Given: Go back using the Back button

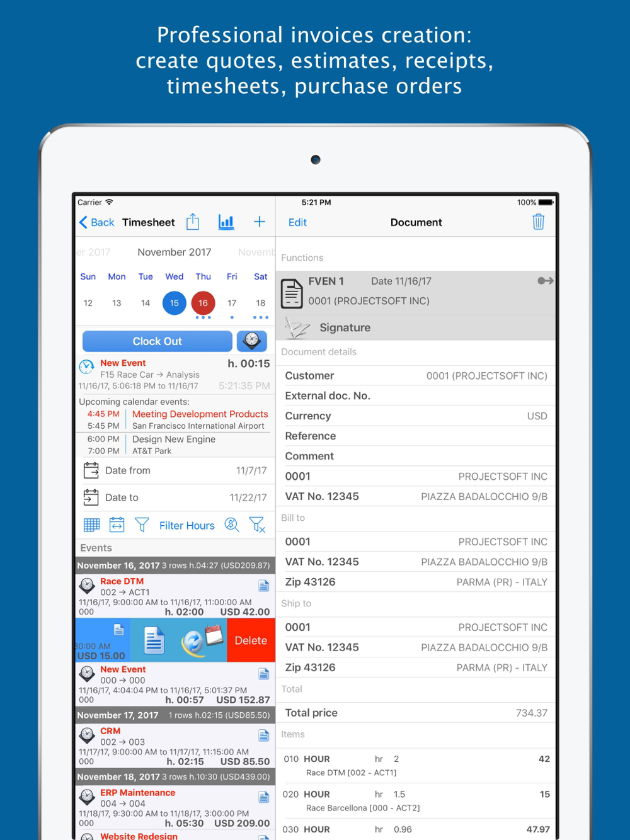Looking at the screenshot, I should pyautogui.click(x=96, y=222).
